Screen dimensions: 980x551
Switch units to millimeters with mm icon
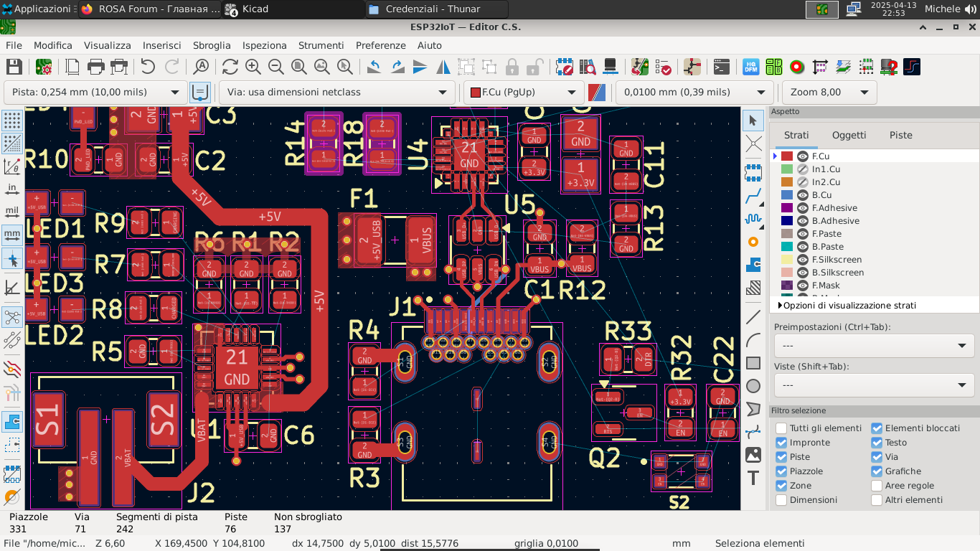(x=12, y=235)
